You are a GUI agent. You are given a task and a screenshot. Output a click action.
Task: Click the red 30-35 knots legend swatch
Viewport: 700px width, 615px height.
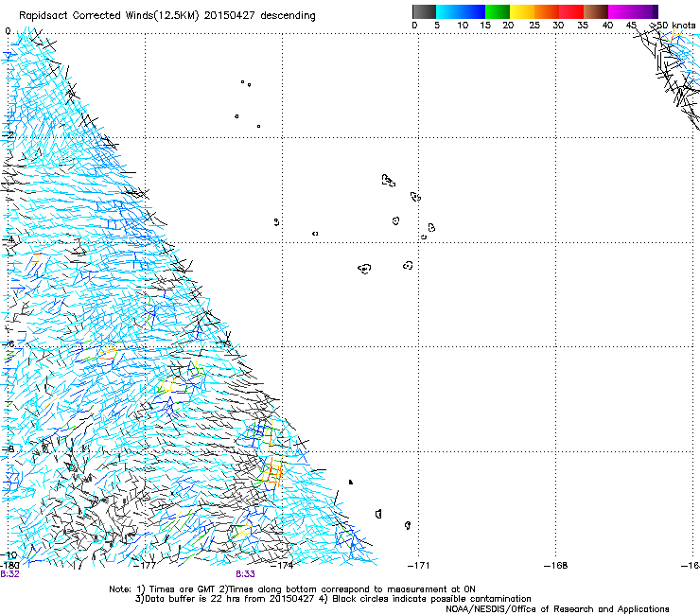[x=571, y=11]
